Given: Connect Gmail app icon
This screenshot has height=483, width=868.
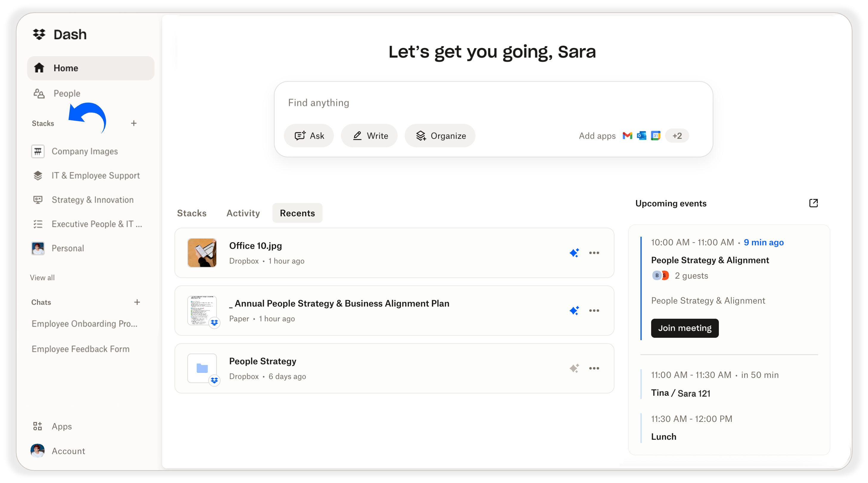Looking at the screenshot, I should [627, 135].
